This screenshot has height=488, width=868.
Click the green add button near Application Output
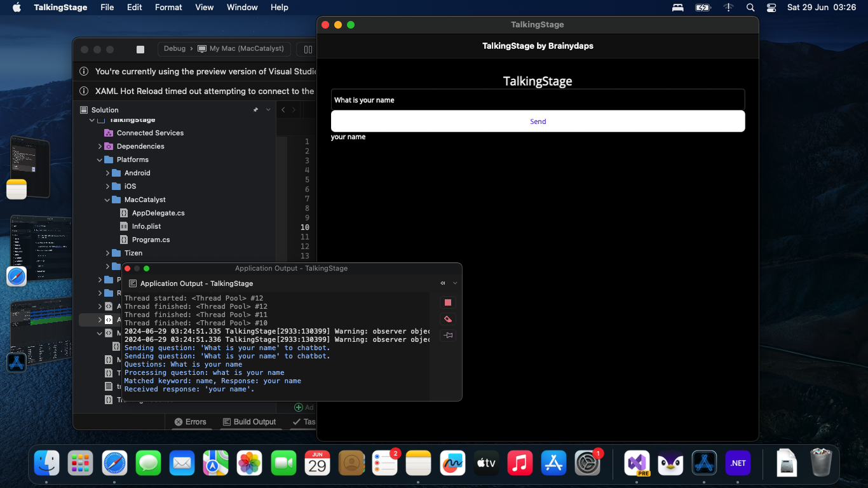[x=299, y=407]
